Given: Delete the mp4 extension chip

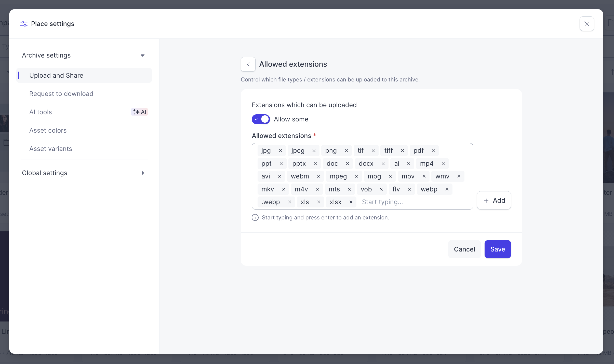Looking at the screenshot, I should click(443, 164).
